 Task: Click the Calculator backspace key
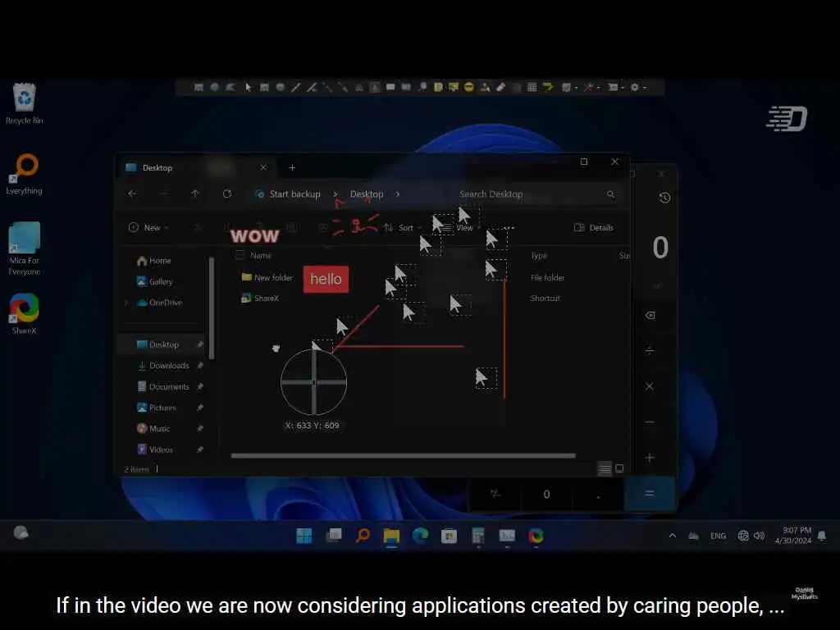pos(650,315)
